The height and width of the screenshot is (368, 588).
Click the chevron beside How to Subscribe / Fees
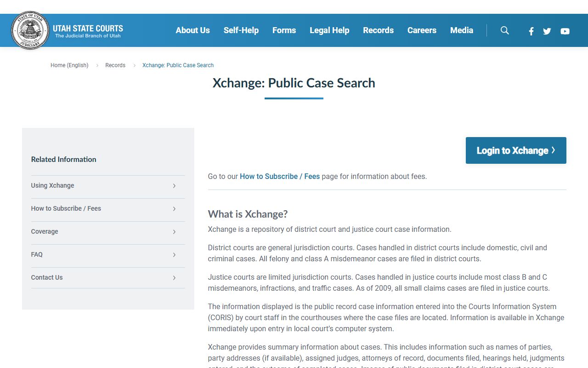[174, 209]
